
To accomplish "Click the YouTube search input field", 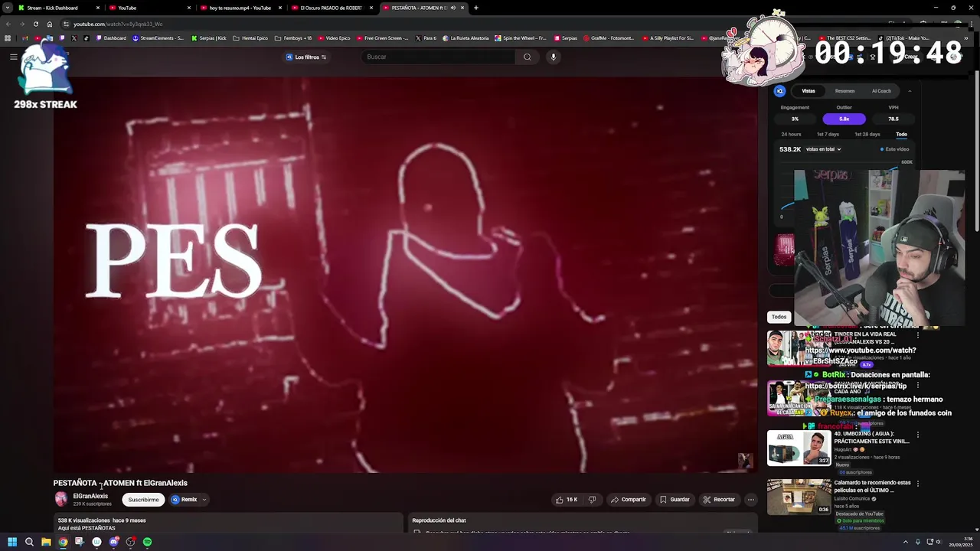I will point(439,57).
